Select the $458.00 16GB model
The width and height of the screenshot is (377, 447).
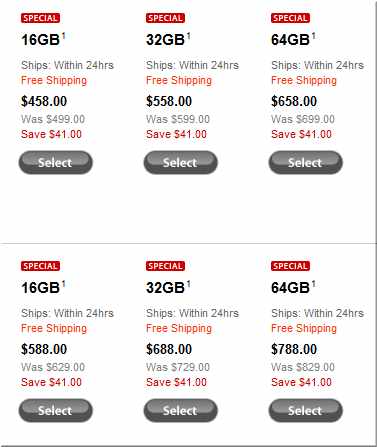click(55, 162)
